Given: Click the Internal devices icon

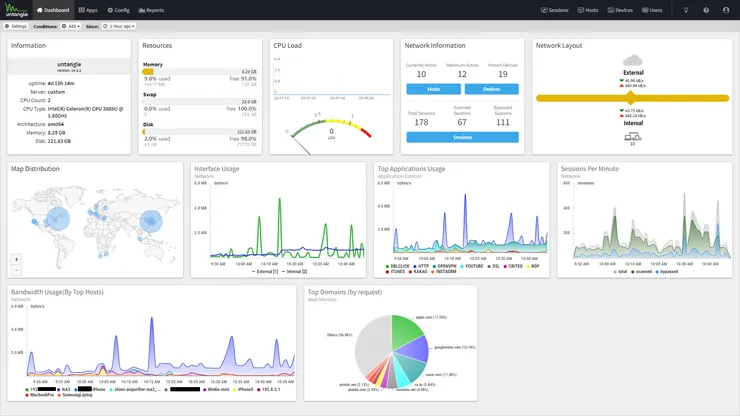Looking at the screenshot, I should point(632,137).
